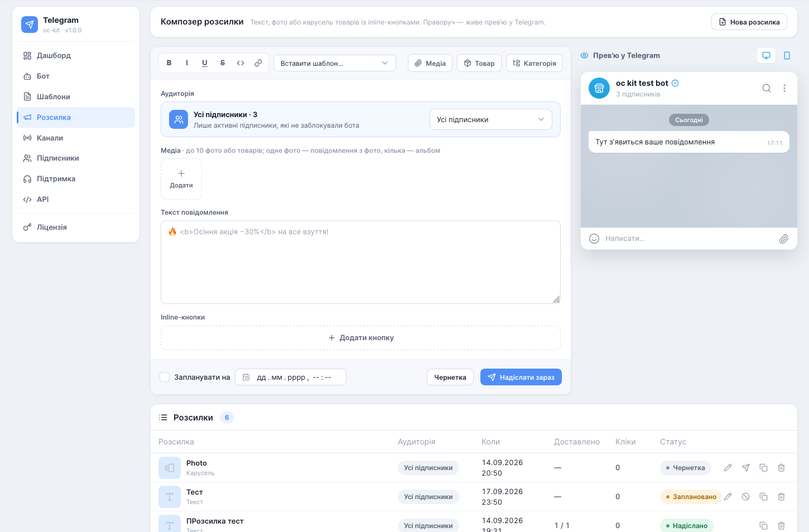Screen dimensions: 809x532
Task: Open the three-dot menu in the preview chat
Action: [x=784, y=88]
